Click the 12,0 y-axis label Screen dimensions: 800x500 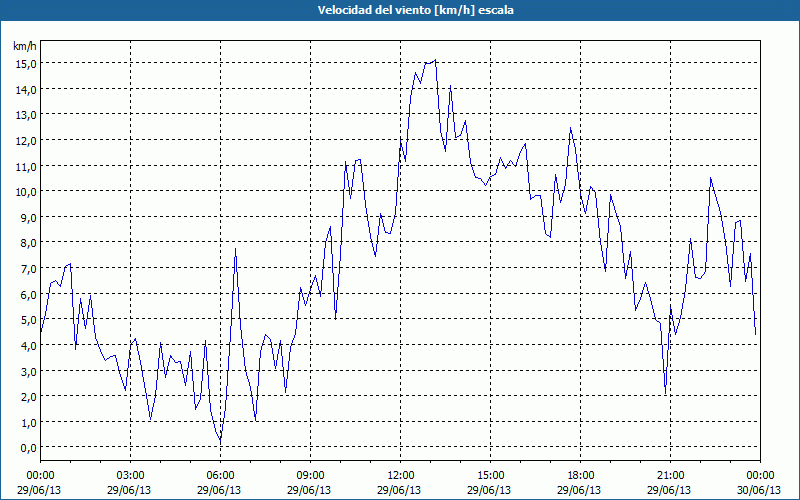point(26,141)
